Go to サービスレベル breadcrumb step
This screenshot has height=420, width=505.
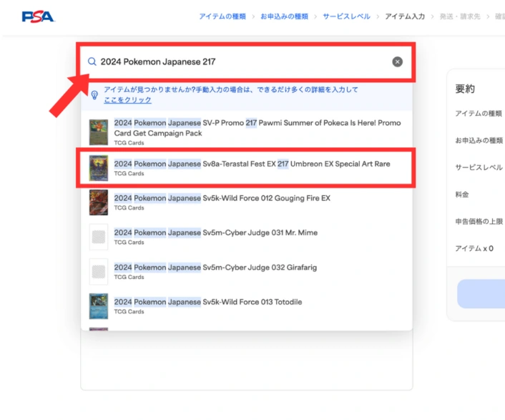coord(346,16)
